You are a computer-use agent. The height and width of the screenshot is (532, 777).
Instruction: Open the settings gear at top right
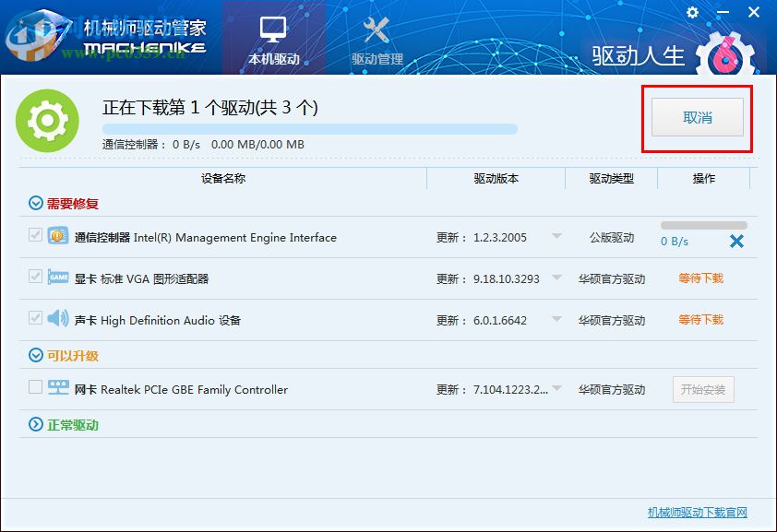pos(692,13)
